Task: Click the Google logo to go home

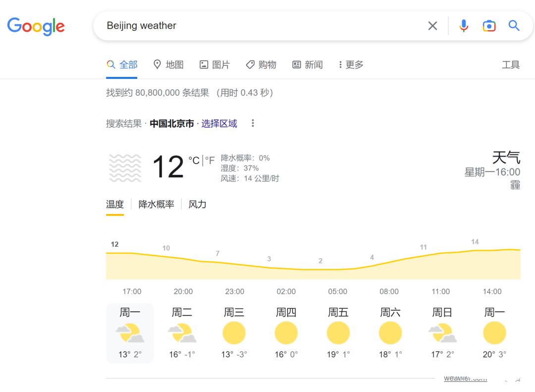Action: click(36, 27)
